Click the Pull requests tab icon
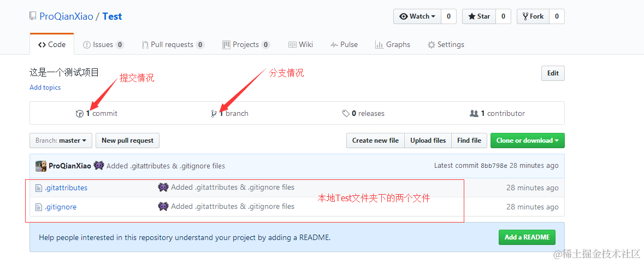Viewport: 644px width, 263px height. point(145,45)
